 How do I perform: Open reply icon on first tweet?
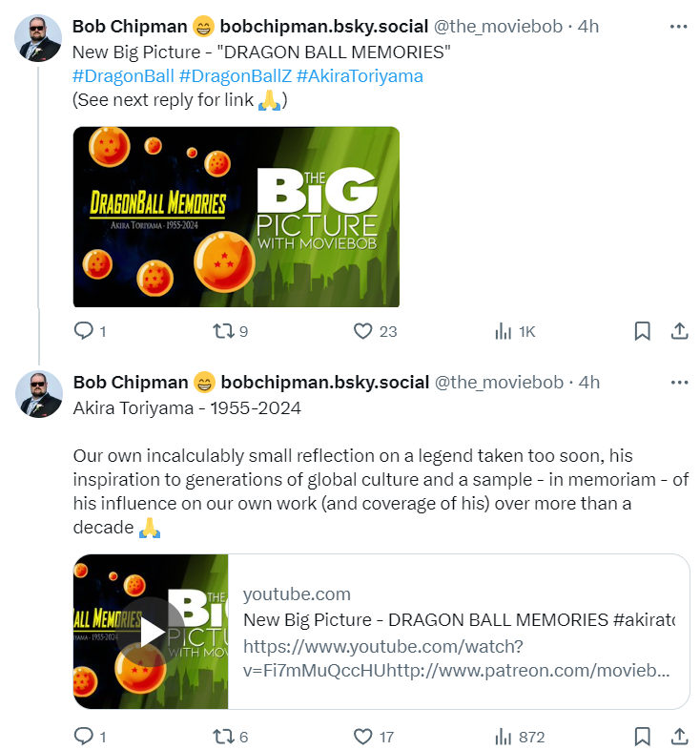[x=84, y=330]
